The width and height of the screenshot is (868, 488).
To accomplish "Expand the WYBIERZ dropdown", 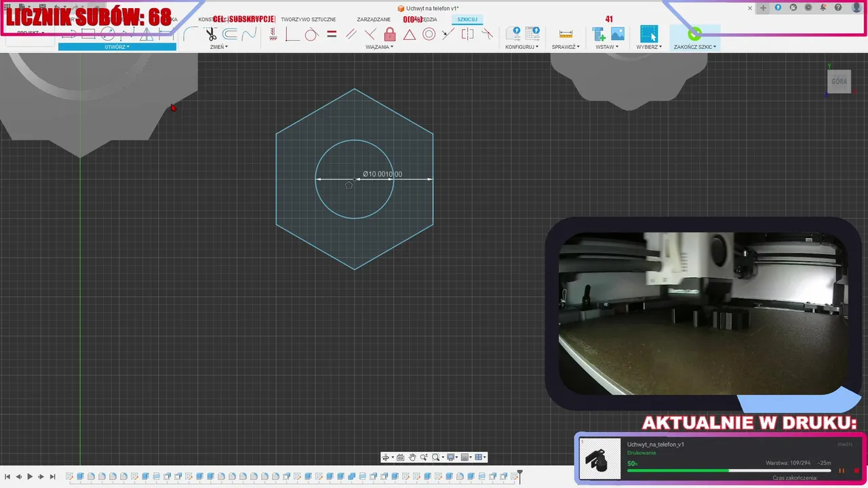I will (x=649, y=47).
